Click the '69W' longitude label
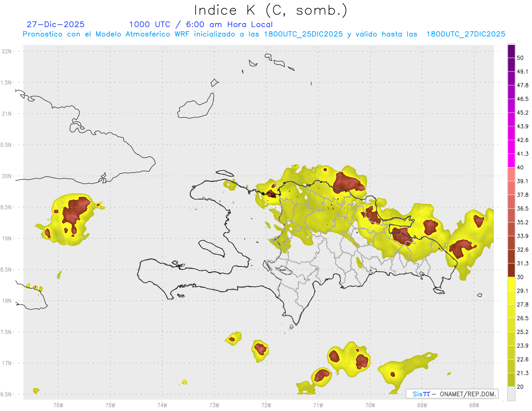Viewport: 532px width, 411px height. (x=422, y=405)
